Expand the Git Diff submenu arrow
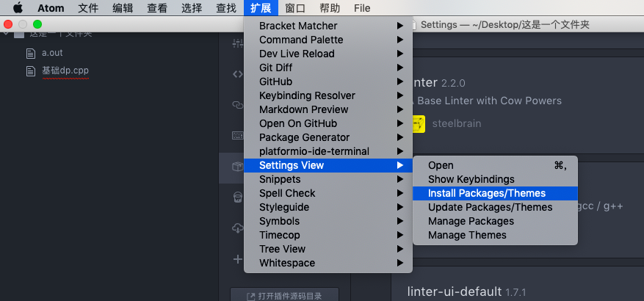Screen dimensions: 644x301 [x=399, y=68]
